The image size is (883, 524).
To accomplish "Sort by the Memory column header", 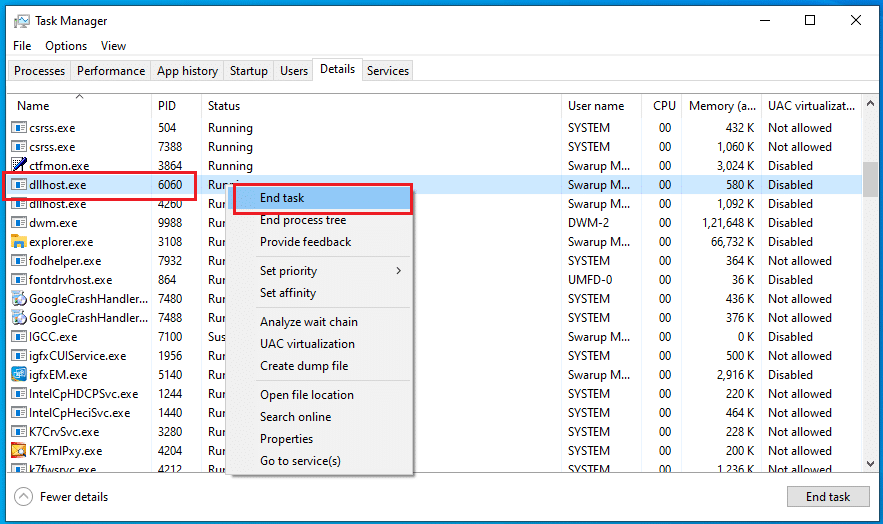I will click(x=721, y=106).
